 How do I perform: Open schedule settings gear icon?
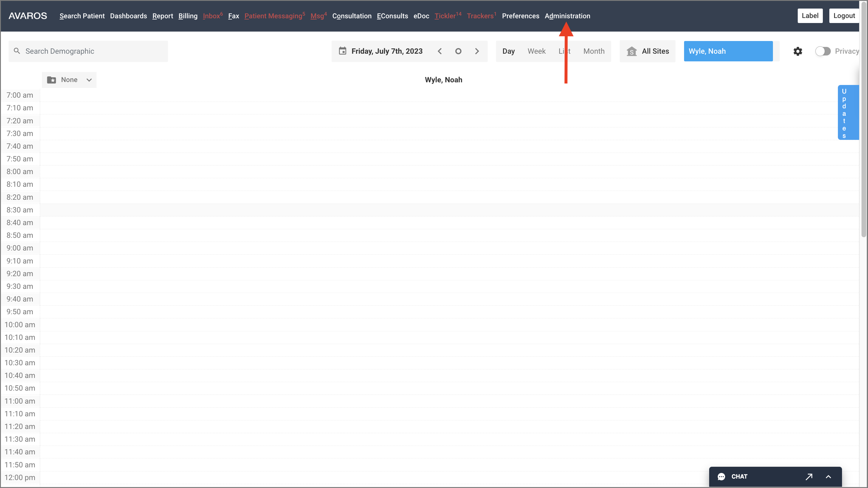coord(797,51)
